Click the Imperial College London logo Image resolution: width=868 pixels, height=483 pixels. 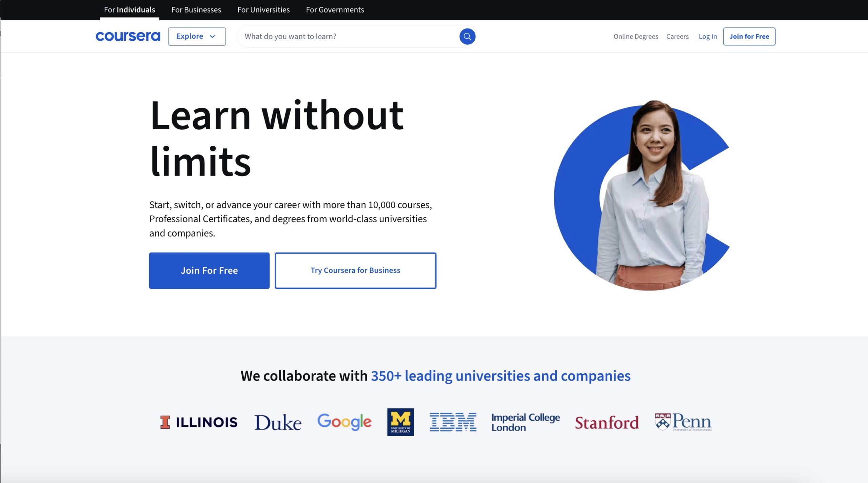click(x=526, y=422)
